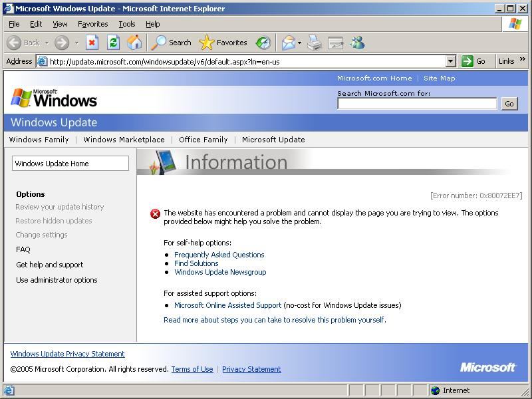The width and height of the screenshot is (532, 399).
Task: Open the Edit menu
Action: click(x=36, y=24)
